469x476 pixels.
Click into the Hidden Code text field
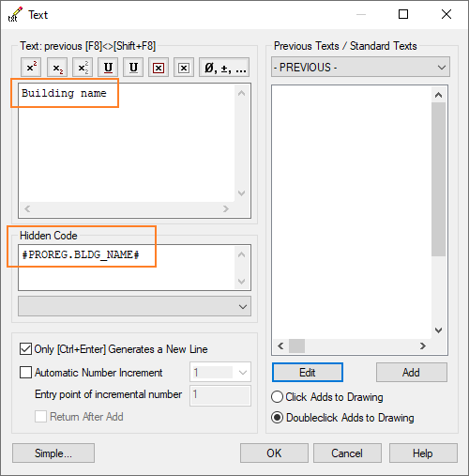coord(127,268)
